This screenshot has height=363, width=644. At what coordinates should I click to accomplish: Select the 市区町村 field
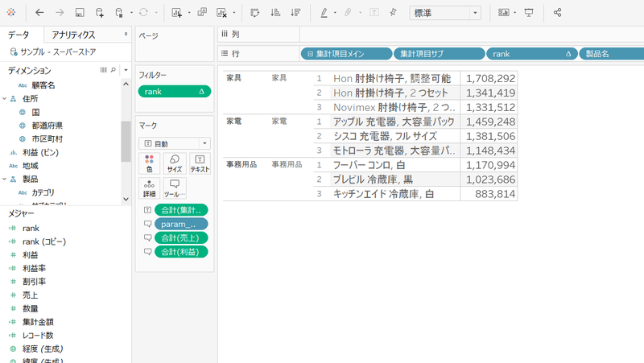[x=47, y=138]
